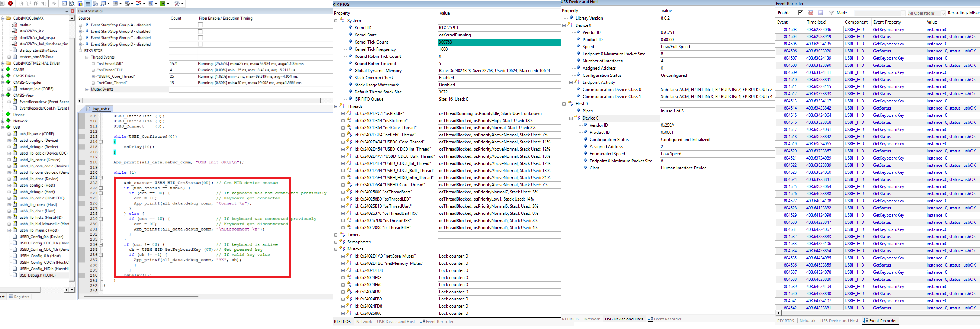
Task: Click the Run to Cursor Line icon
Action: 44,4
